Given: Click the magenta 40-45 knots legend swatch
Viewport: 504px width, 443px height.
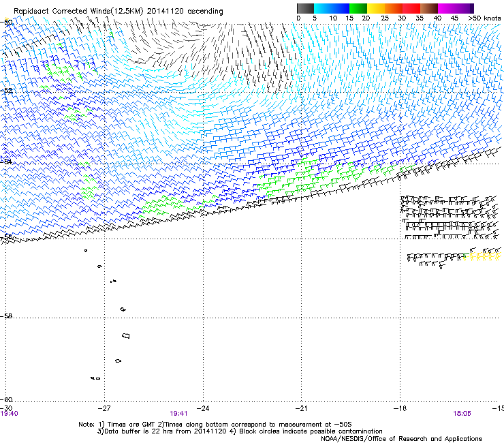Looking at the screenshot, I should [447, 8].
